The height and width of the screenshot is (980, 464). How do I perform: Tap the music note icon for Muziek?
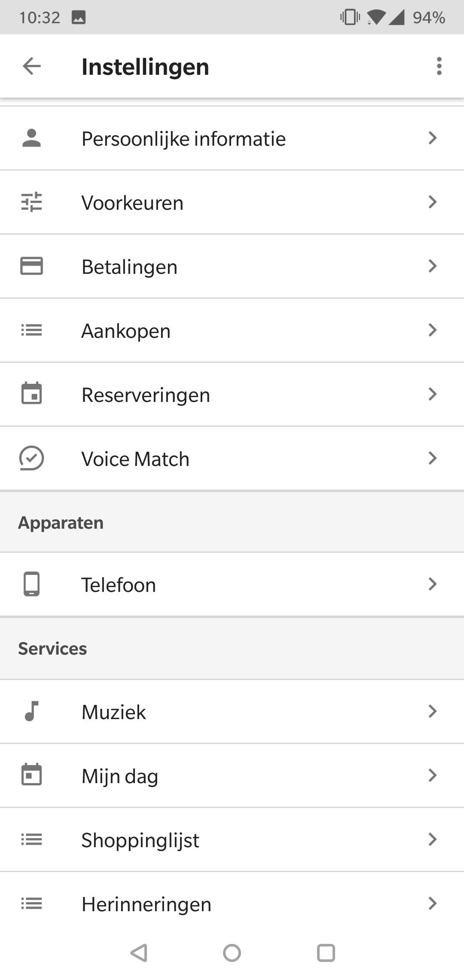tap(31, 711)
